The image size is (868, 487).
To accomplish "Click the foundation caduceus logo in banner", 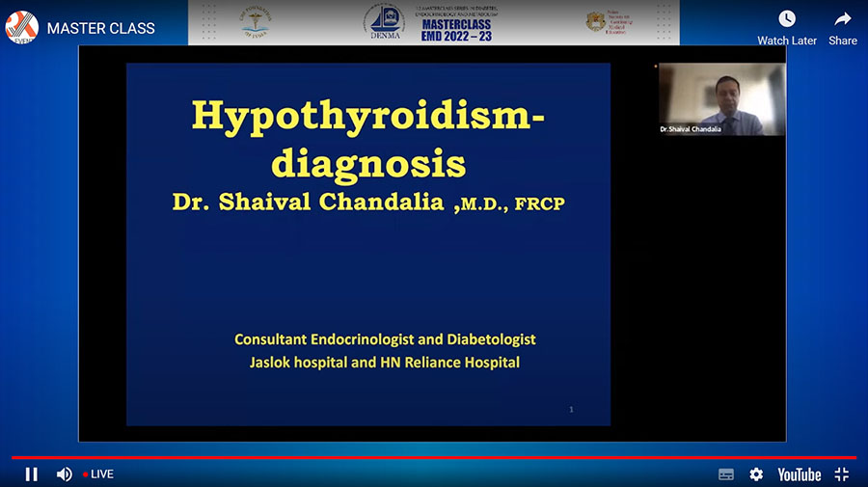I will (255, 22).
